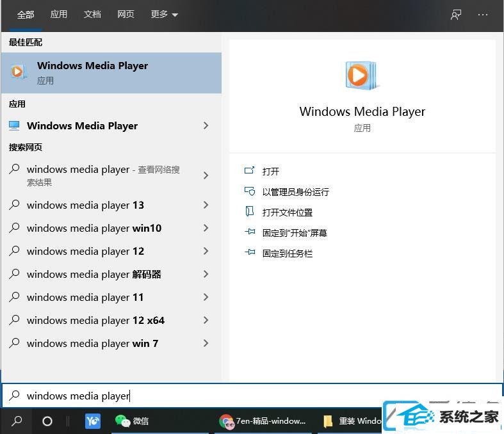Image resolution: width=504 pixels, height=434 pixels.
Task: Open the feedback person icon in header
Action: [456, 15]
